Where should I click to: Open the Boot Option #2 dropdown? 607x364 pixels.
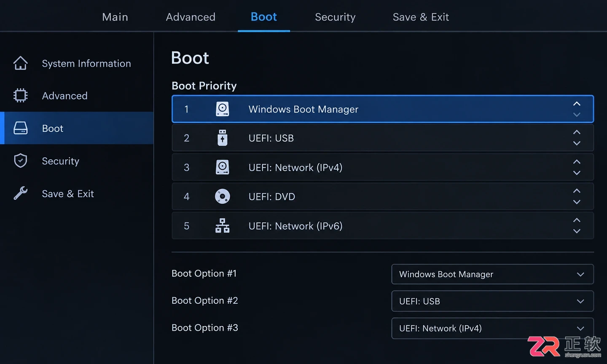492,301
